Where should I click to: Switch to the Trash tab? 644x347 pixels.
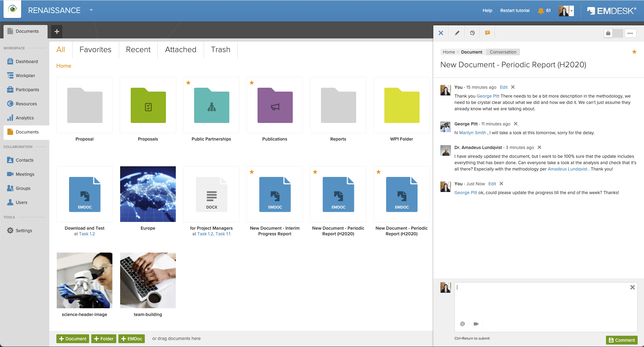221,50
